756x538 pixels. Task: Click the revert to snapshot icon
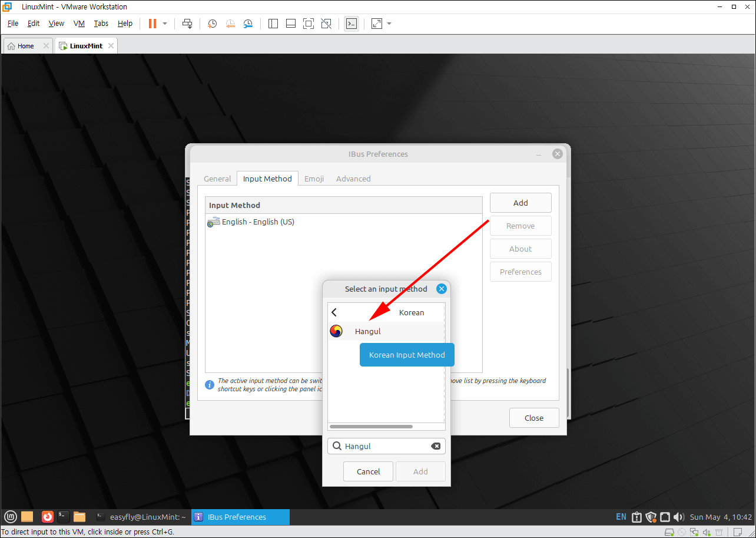coord(230,24)
